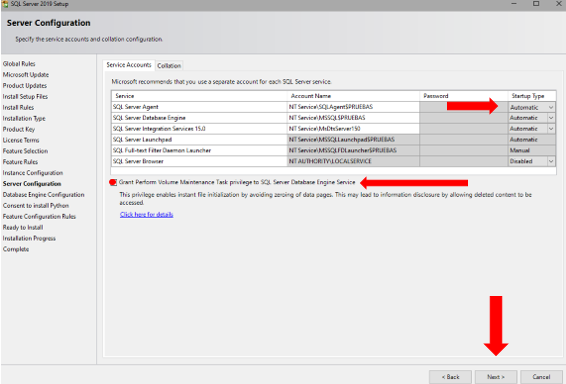Viewport: 566px width, 384px height.
Task: Click the MSSQLFDLauncher$PRUEBAS account cell
Action: (353, 150)
